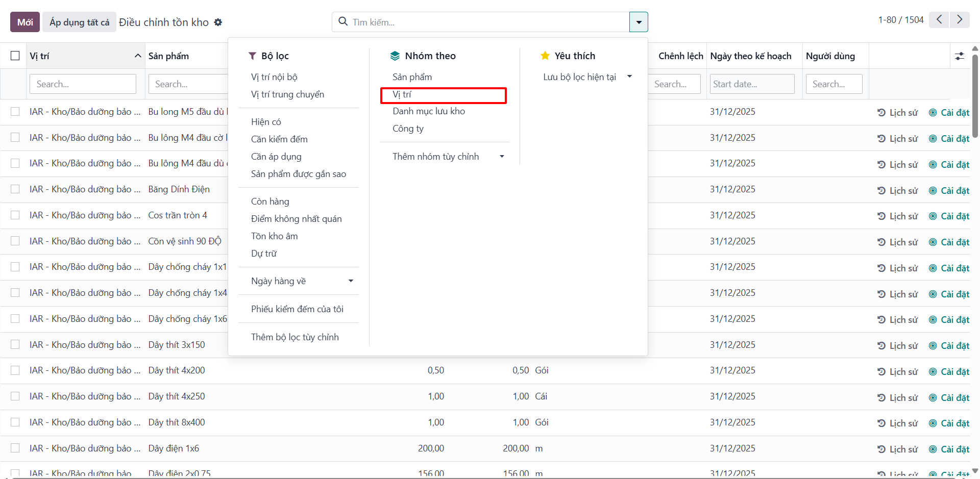Collapse the search options dropdown toggle
This screenshot has width=980, height=479.
(639, 22)
